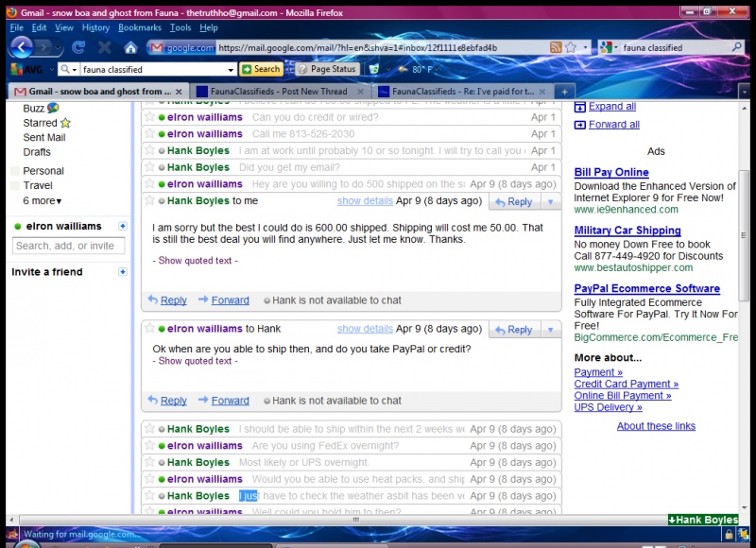Click 'Search, add, or invite' chat field
The width and height of the screenshot is (756, 548).
click(68, 246)
